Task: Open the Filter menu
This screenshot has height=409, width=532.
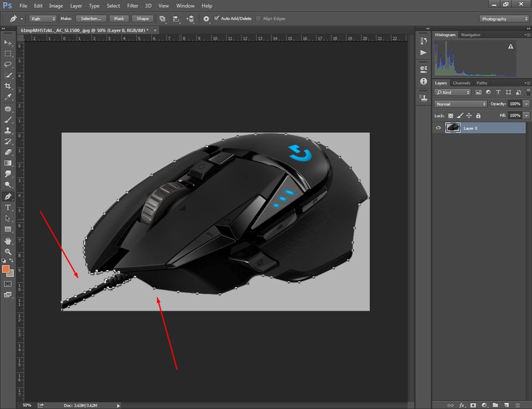Action: click(x=132, y=6)
